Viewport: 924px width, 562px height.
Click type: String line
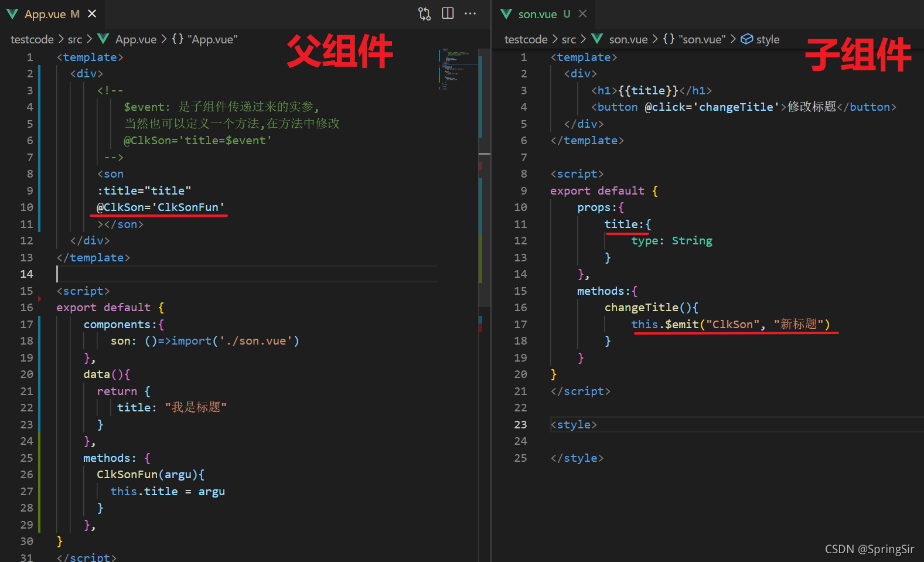pos(671,240)
